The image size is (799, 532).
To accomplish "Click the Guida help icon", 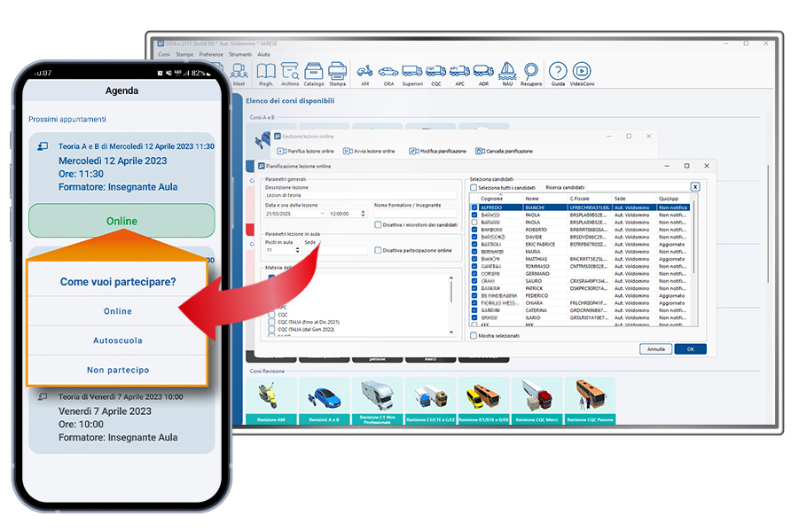I will click(557, 74).
